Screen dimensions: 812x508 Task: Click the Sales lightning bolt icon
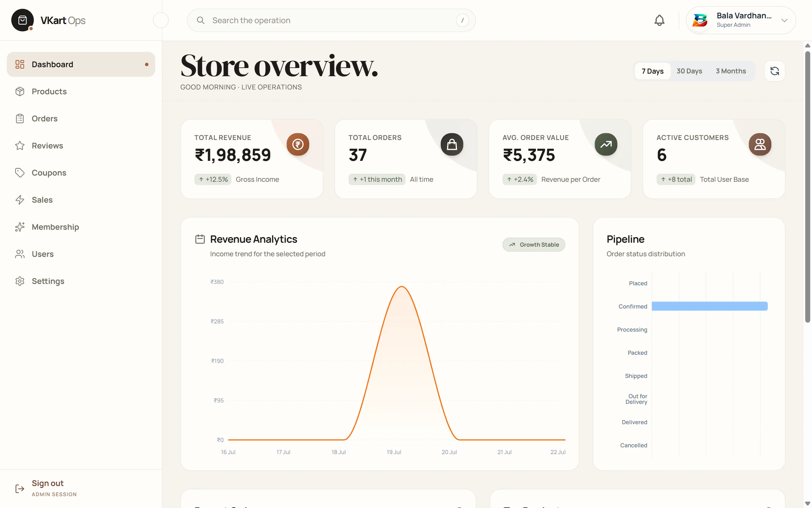coord(20,200)
